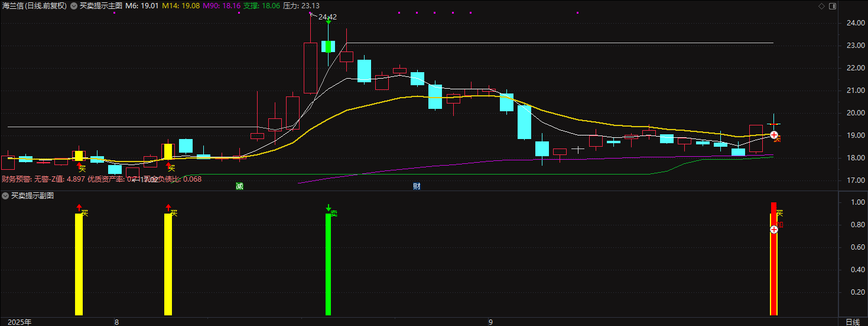Click the green sell arrow in sub-chart
The height and width of the screenshot is (326, 868).
point(328,208)
